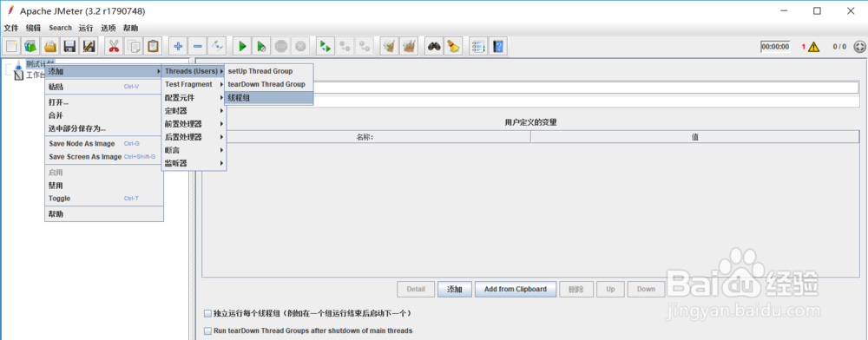The image size is (868, 340).
Task: Click the Paste clipboard icon
Action: point(153,47)
